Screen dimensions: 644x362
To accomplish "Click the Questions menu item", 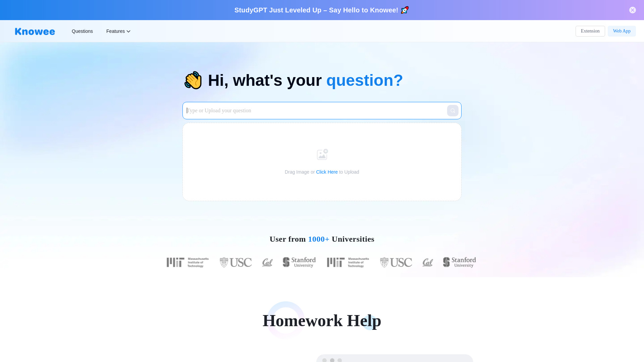I will click(x=82, y=31).
